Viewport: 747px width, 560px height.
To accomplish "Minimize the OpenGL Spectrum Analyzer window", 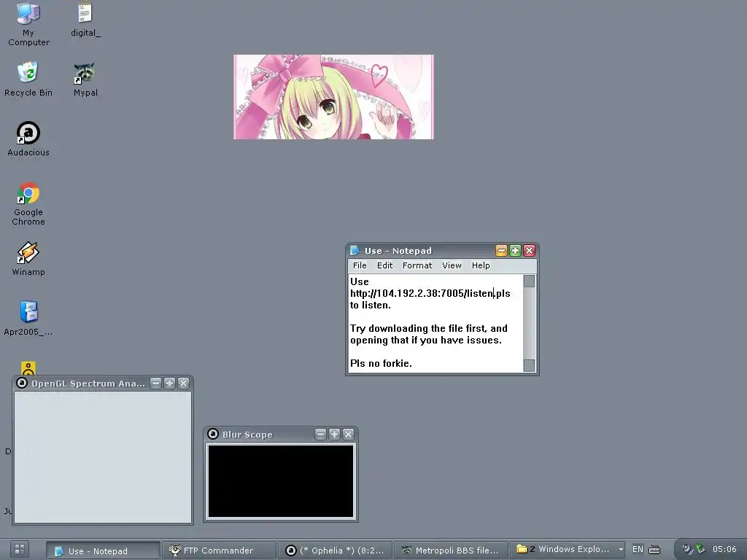I will pyautogui.click(x=156, y=384).
